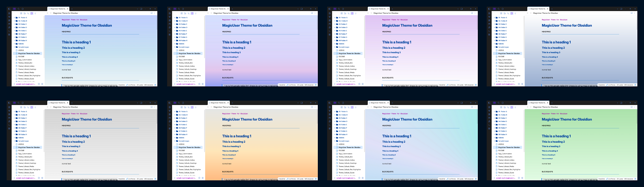This screenshot has width=644, height=187.
Task: Toggle auto-reveal file button in slate-blue gradient window
Action: click(513, 13)
